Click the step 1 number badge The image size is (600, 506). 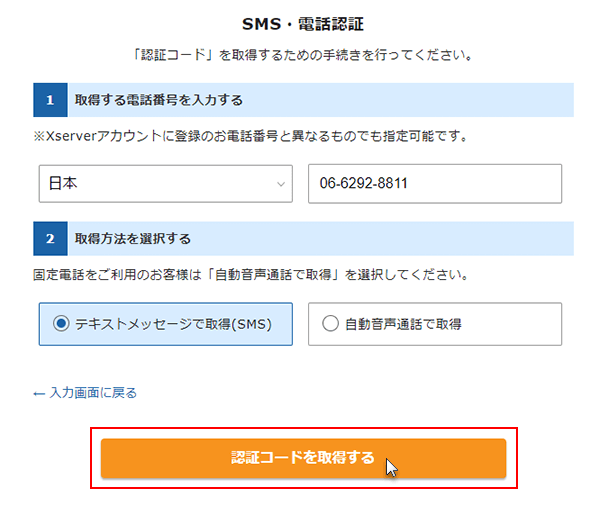(x=49, y=100)
